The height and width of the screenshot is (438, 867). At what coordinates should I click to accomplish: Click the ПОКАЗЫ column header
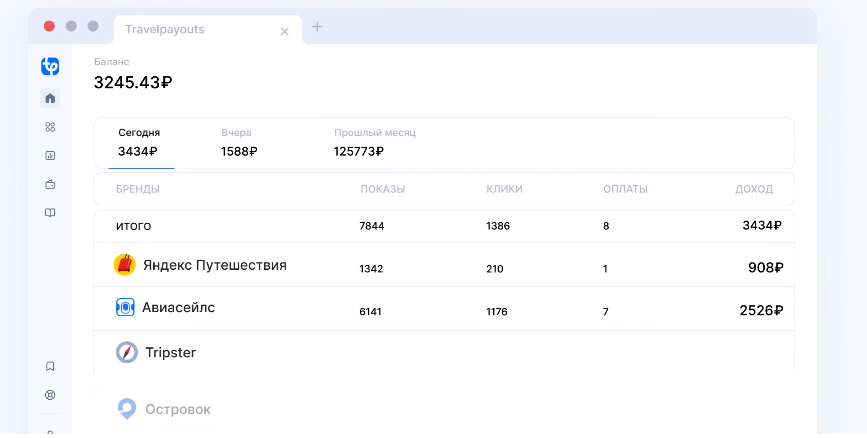383,189
